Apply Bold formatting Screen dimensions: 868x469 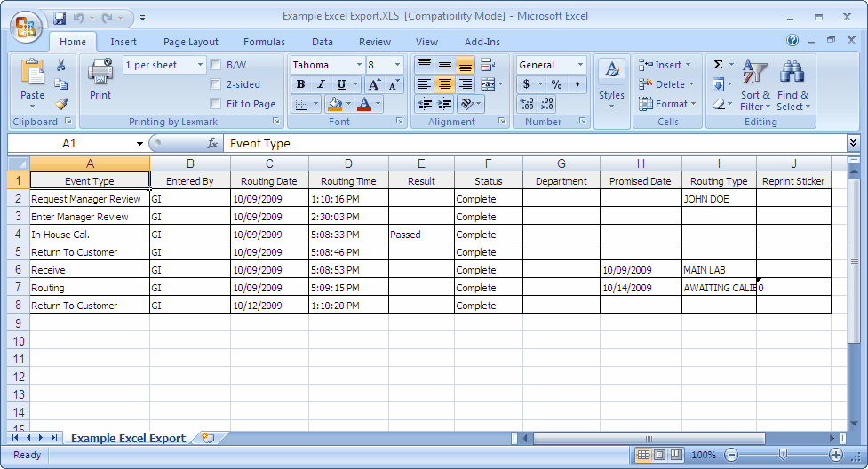tap(300, 84)
